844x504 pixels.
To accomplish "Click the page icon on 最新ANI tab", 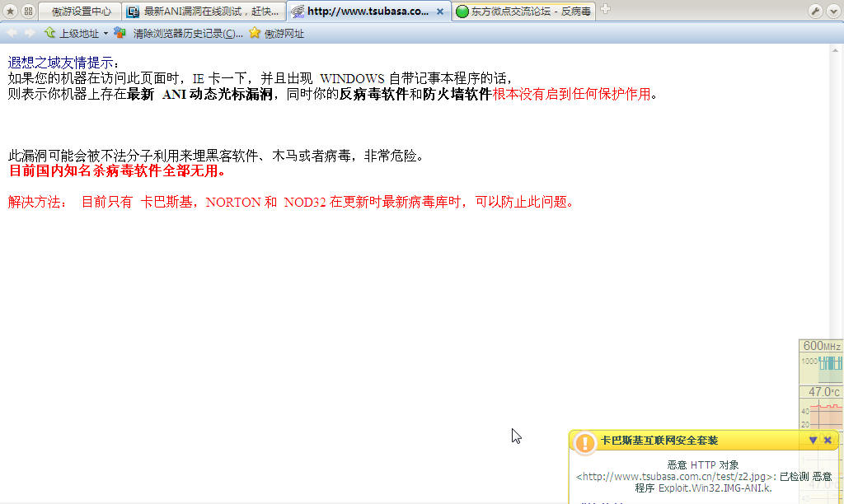I will click(133, 12).
